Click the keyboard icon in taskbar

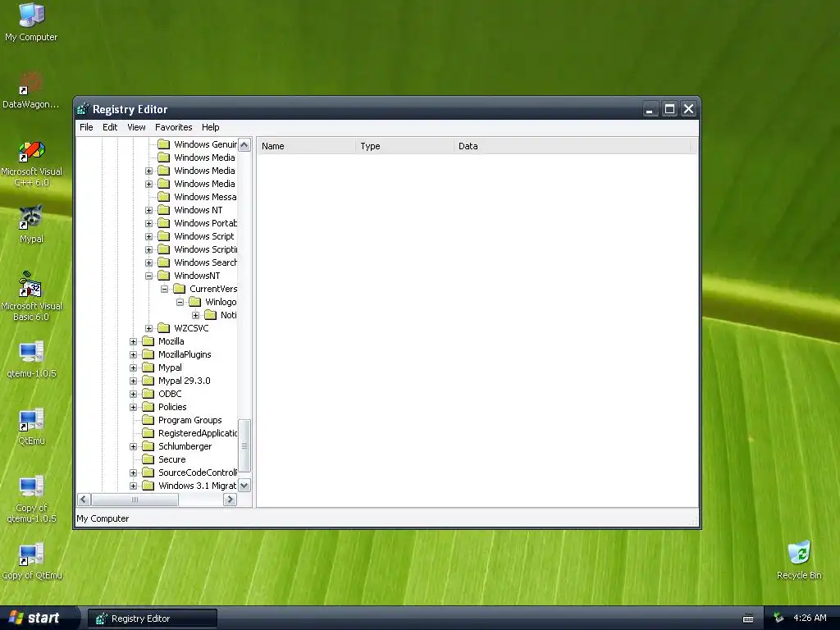point(748,619)
